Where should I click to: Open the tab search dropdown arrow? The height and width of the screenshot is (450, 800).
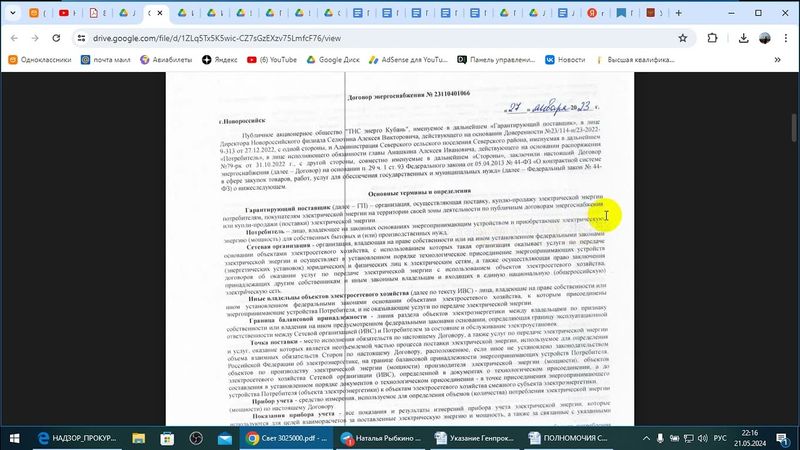pyautogui.click(x=13, y=13)
